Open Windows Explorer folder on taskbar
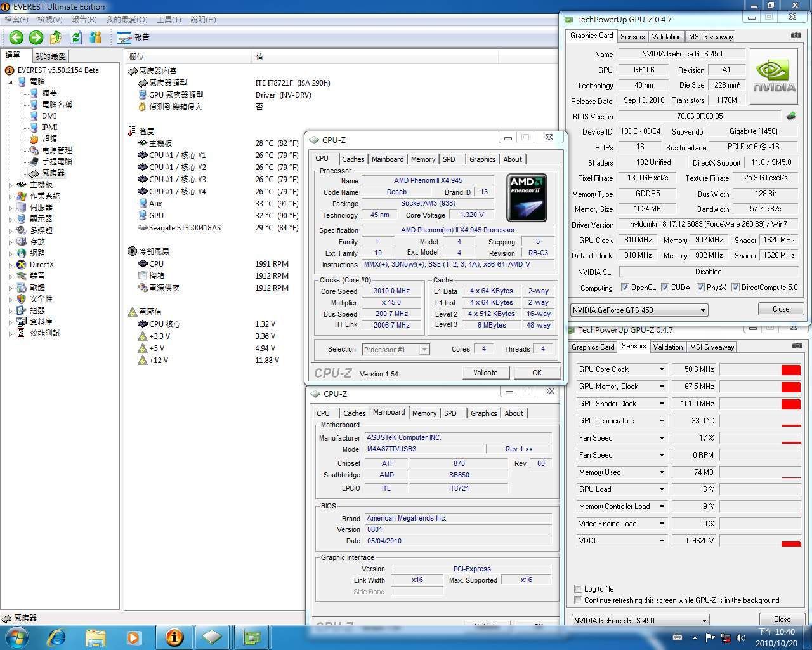 (x=95, y=637)
